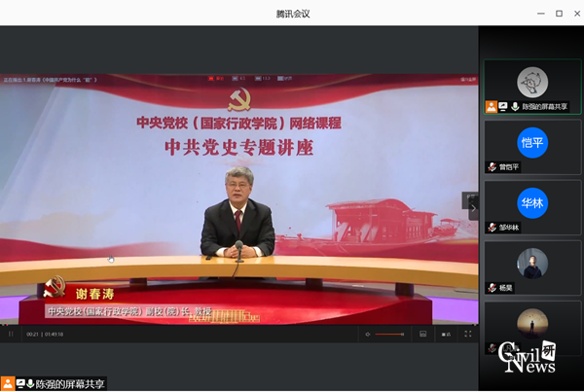Enter fullscreen in the video player
584x392 pixels.
coord(468,334)
